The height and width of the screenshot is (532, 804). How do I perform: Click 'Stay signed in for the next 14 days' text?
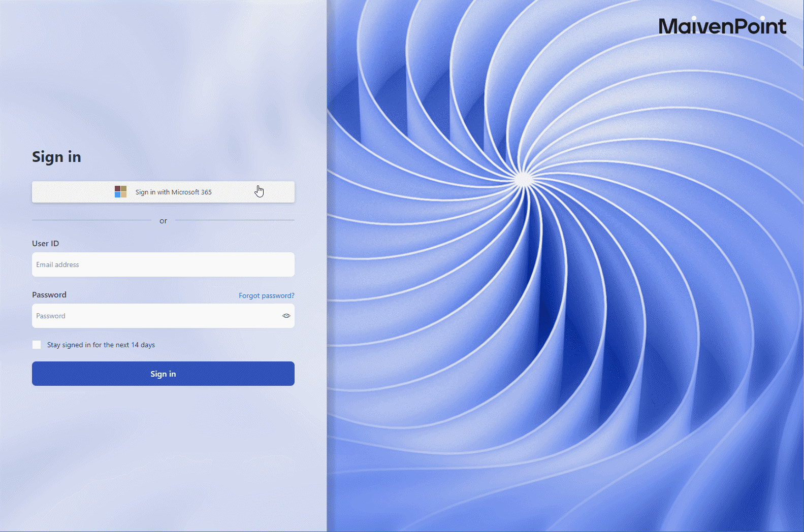tap(101, 345)
